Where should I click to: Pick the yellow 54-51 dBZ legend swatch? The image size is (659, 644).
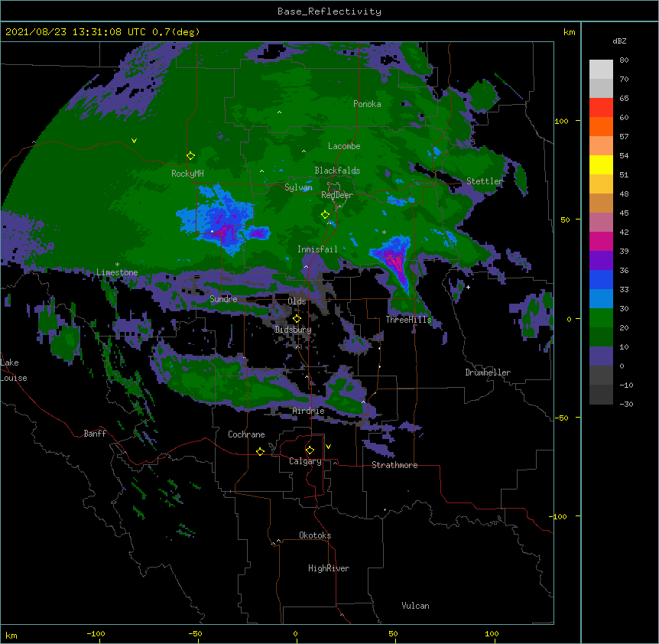tap(601, 164)
